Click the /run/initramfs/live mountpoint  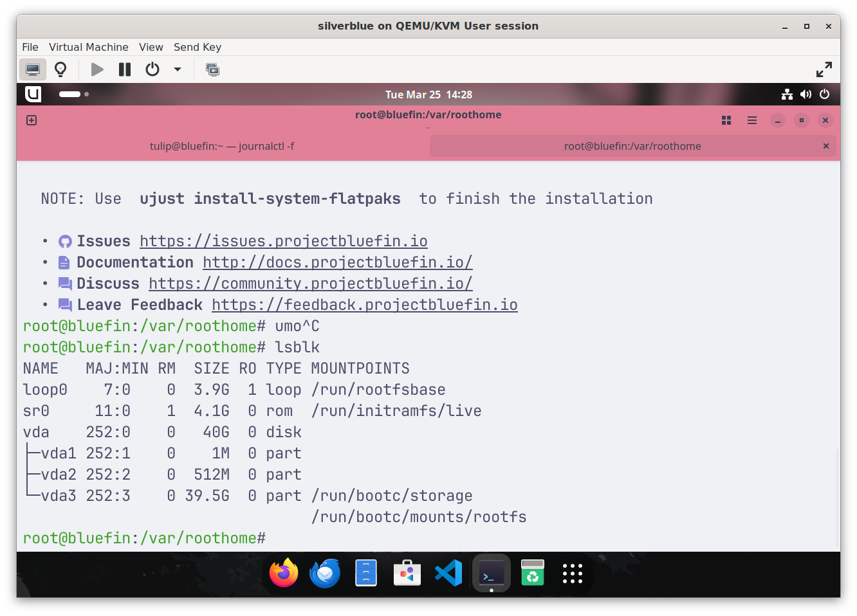pyautogui.click(x=396, y=411)
